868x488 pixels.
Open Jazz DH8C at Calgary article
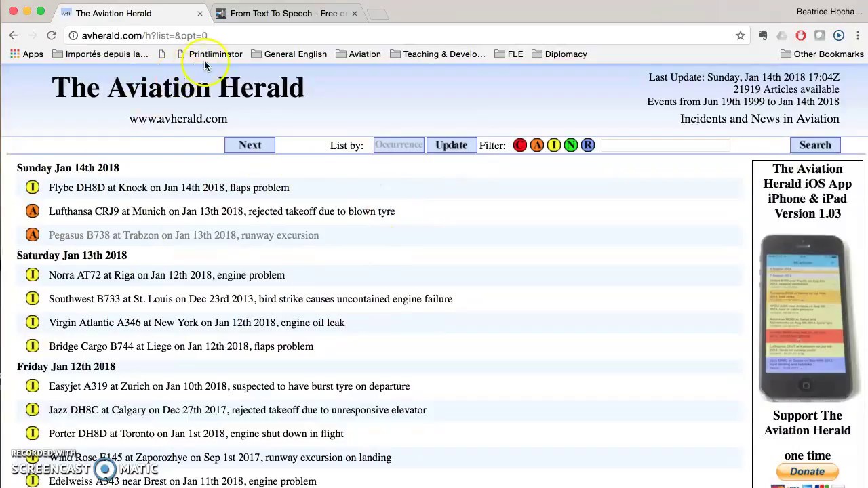[x=237, y=410]
